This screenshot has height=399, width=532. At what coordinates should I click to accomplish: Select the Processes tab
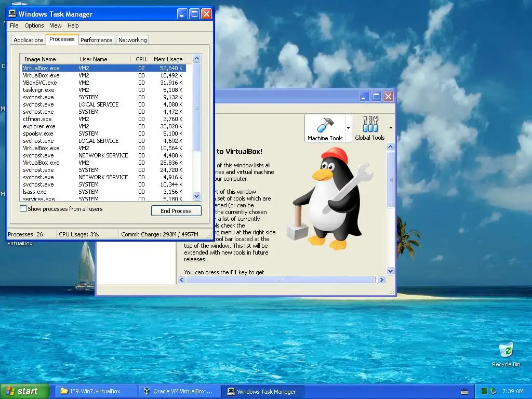pos(62,39)
